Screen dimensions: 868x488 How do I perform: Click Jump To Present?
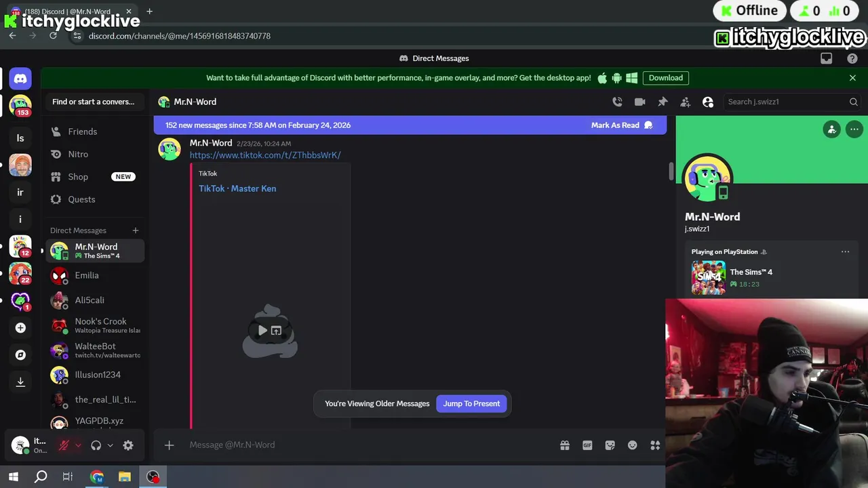[471, 403]
